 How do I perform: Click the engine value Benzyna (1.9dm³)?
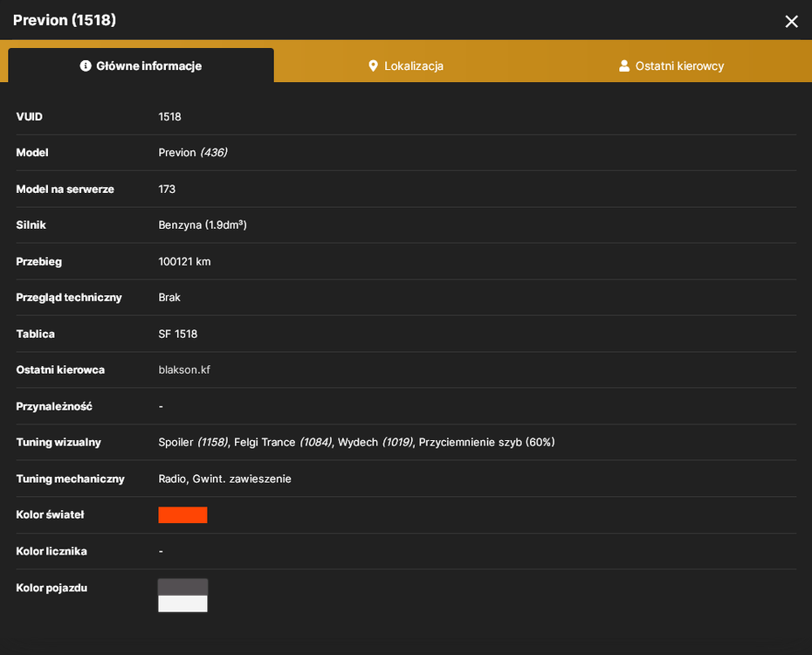[x=203, y=224]
